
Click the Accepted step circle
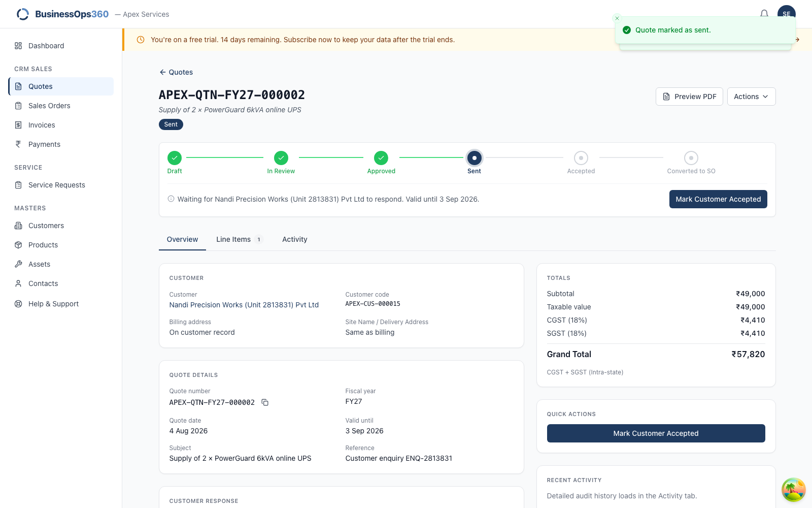click(x=581, y=158)
